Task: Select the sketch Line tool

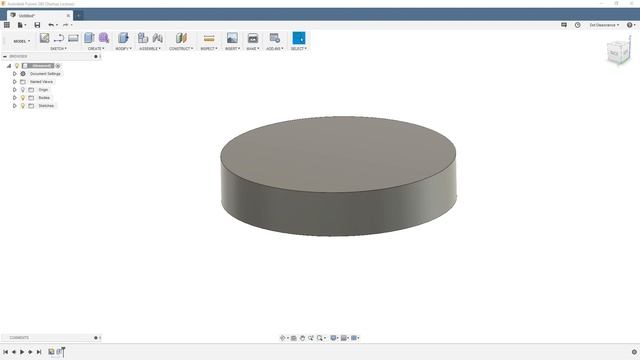Action: tap(59, 38)
